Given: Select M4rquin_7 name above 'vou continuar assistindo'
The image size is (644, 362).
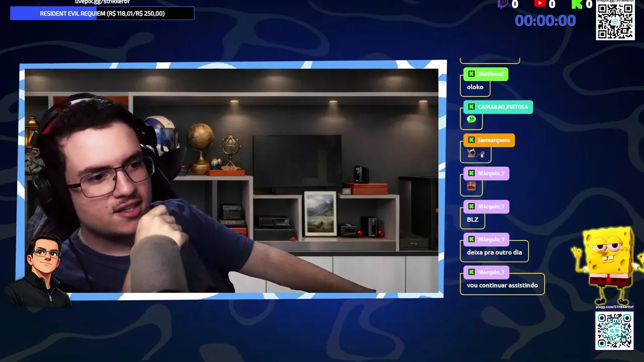Looking at the screenshot, I should (x=491, y=272).
